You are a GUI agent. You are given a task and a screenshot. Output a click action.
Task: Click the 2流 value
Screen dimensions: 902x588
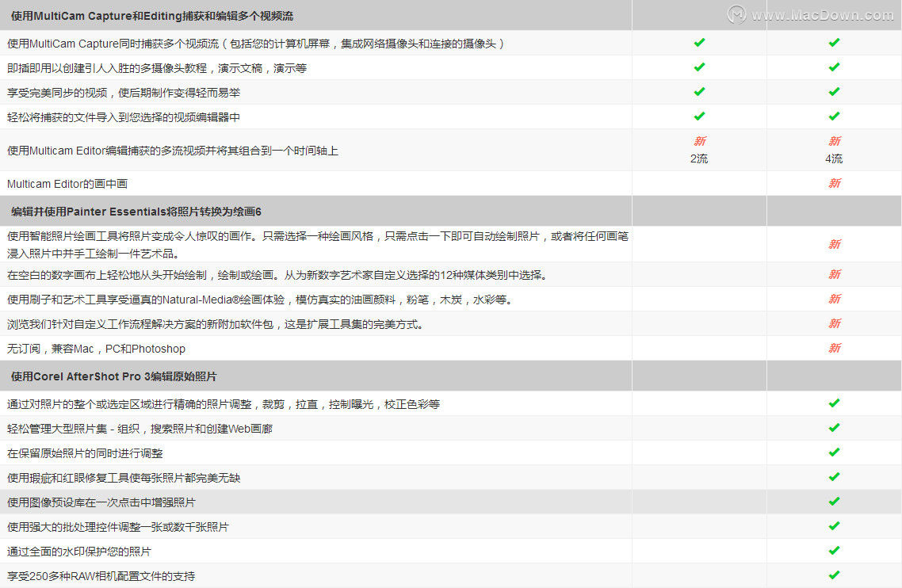(699, 158)
